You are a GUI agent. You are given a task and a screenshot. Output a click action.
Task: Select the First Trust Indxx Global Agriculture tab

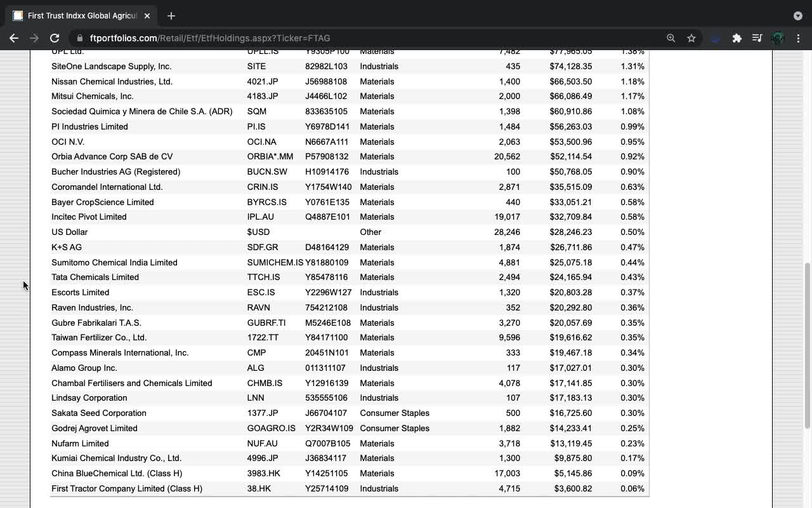(x=82, y=15)
